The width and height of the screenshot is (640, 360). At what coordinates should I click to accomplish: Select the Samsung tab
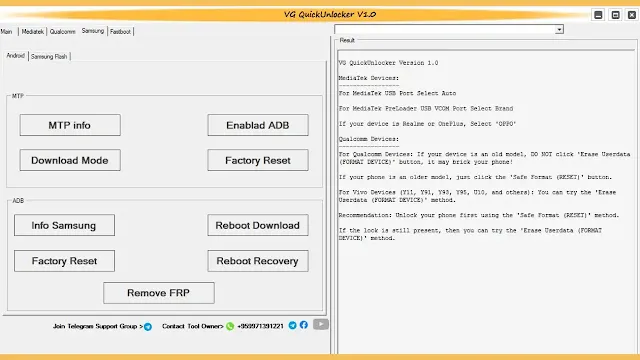pyautogui.click(x=93, y=31)
